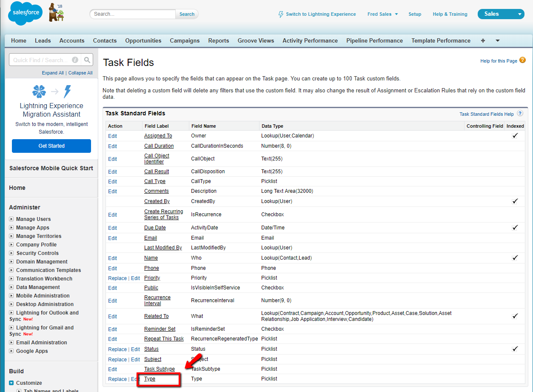
Task: Open the Repeat This Task field label
Action: point(164,339)
